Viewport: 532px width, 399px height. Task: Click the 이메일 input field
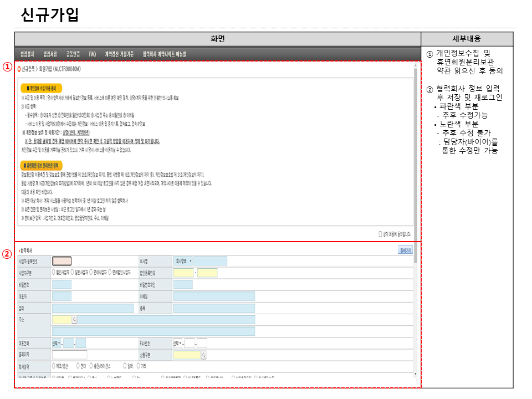pyautogui.click(x=214, y=296)
